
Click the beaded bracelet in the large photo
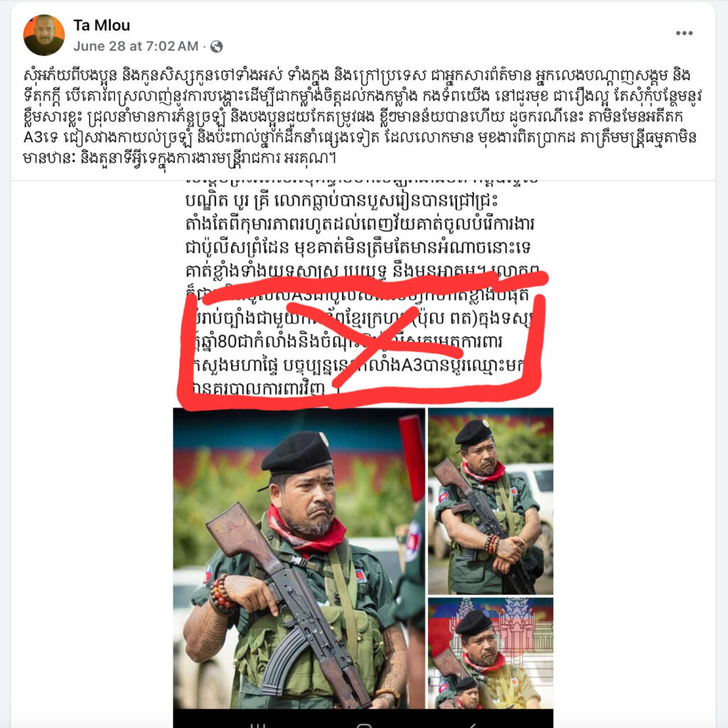tap(221, 592)
